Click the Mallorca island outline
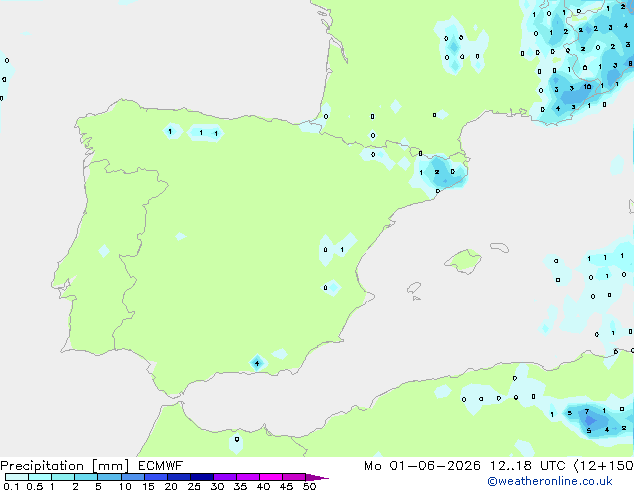The width and height of the screenshot is (634, 490). (x=463, y=261)
